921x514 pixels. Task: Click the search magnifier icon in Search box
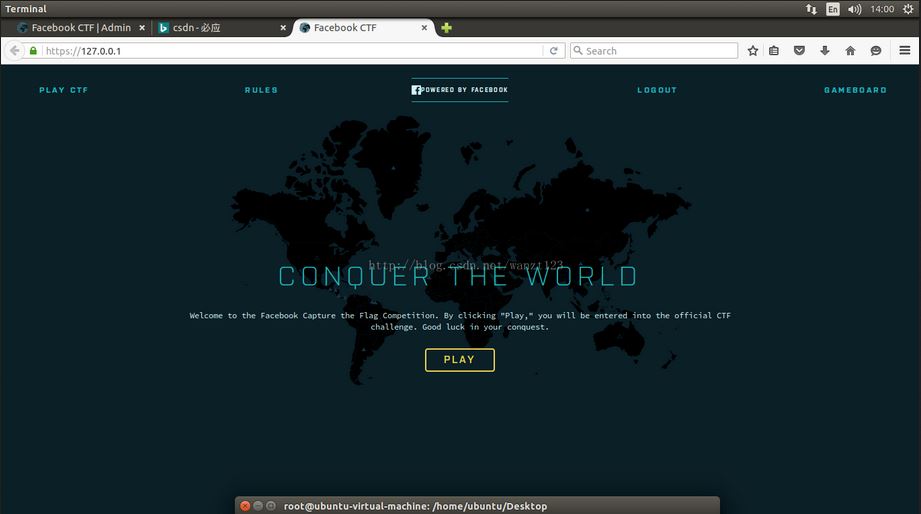tap(578, 51)
